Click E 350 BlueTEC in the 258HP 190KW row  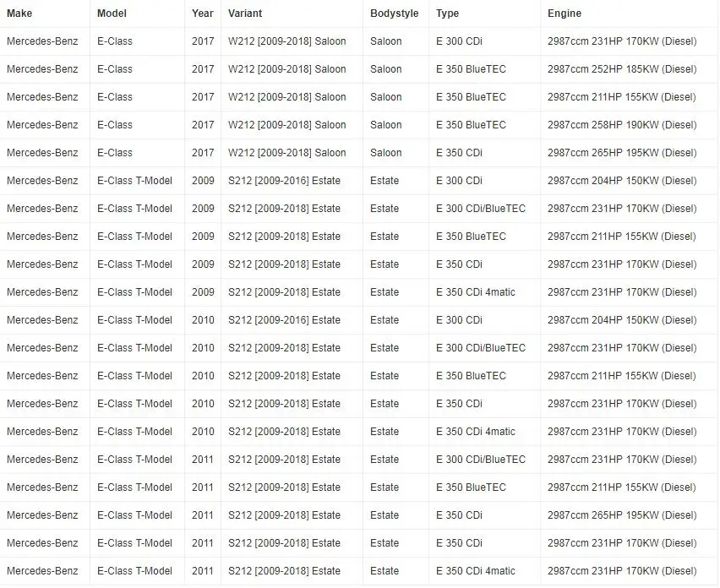pos(471,125)
